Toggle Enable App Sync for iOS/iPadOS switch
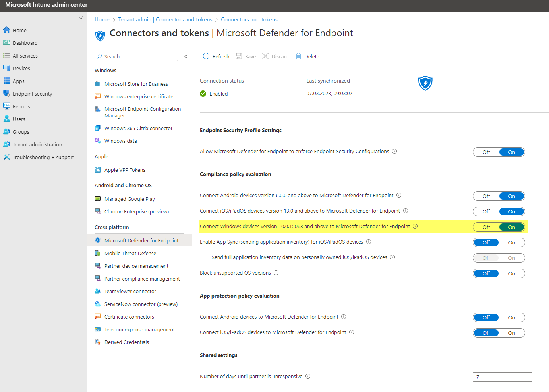 pyautogui.click(x=499, y=242)
